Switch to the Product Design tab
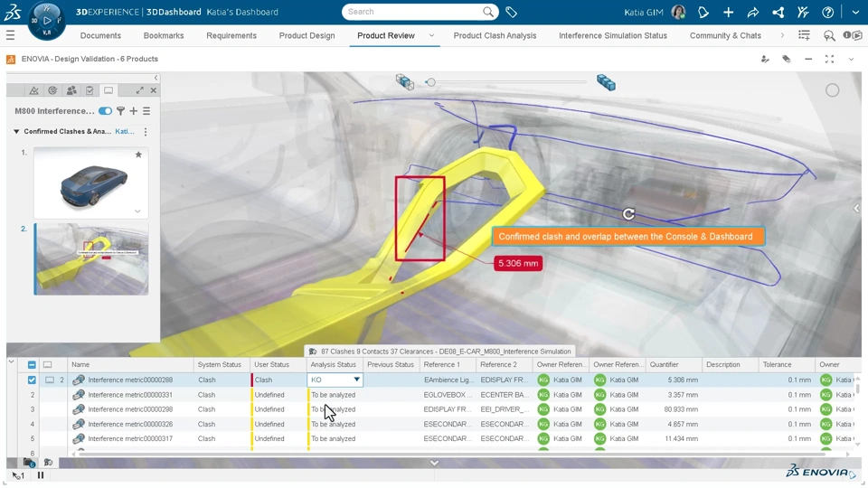868x488 pixels. tap(307, 35)
